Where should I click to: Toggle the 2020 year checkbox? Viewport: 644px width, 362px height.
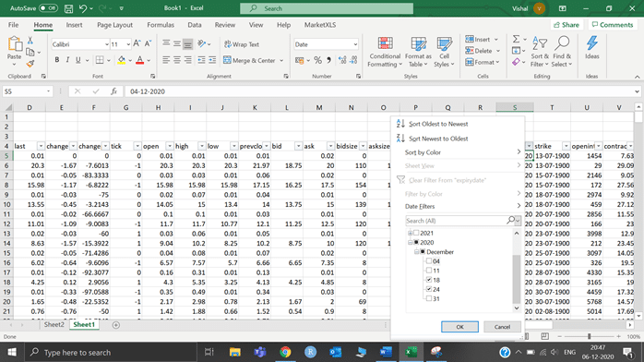(x=416, y=243)
